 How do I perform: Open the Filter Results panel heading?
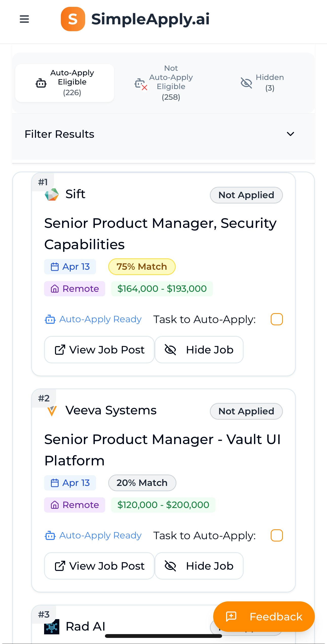59,134
